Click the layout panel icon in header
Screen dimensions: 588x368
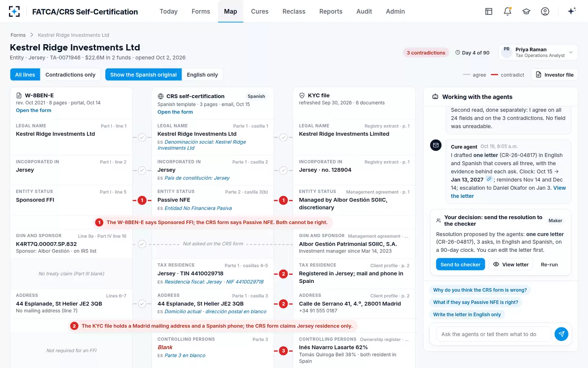pos(489,11)
